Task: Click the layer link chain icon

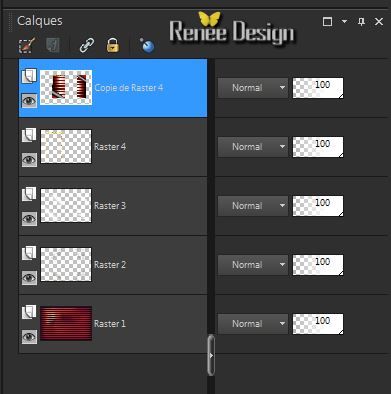Action: 87,45
